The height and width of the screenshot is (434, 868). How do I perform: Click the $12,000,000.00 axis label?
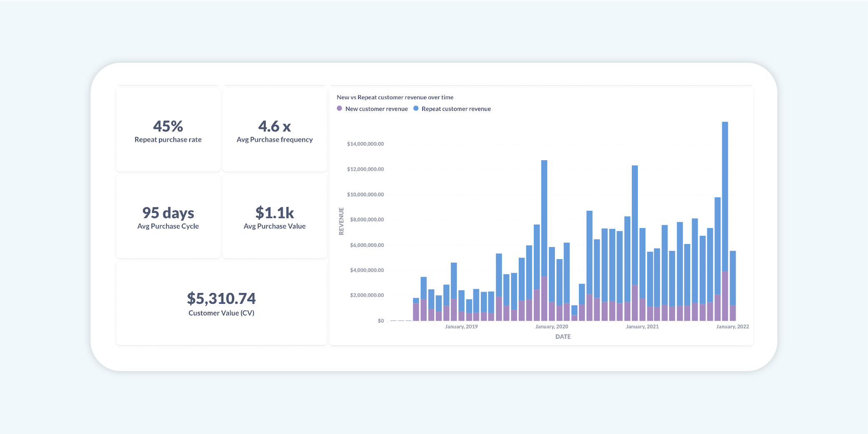365,169
